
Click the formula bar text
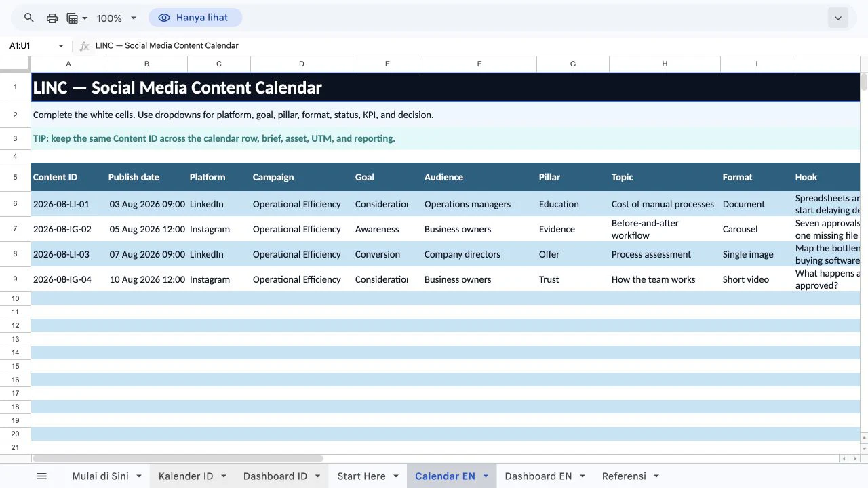pyautogui.click(x=167, y=46)
